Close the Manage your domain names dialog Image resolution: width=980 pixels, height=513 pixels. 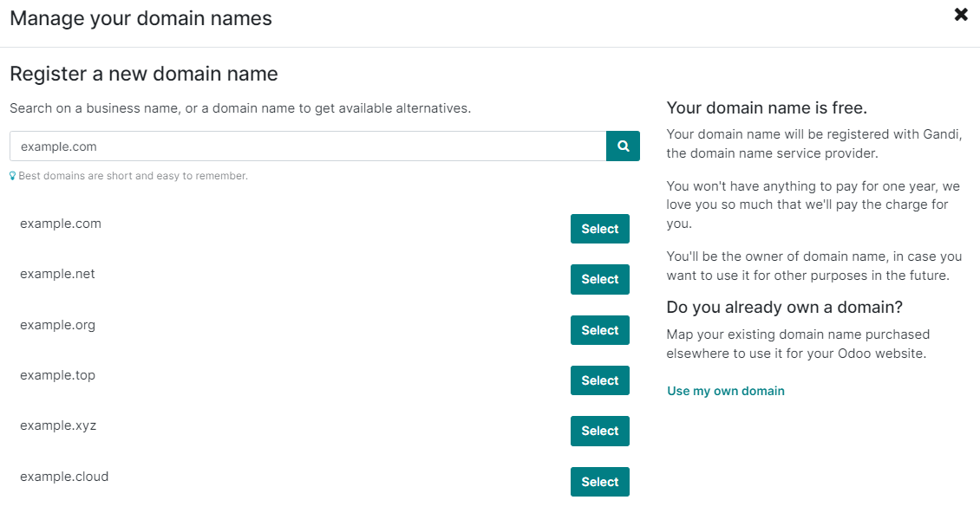960,14
